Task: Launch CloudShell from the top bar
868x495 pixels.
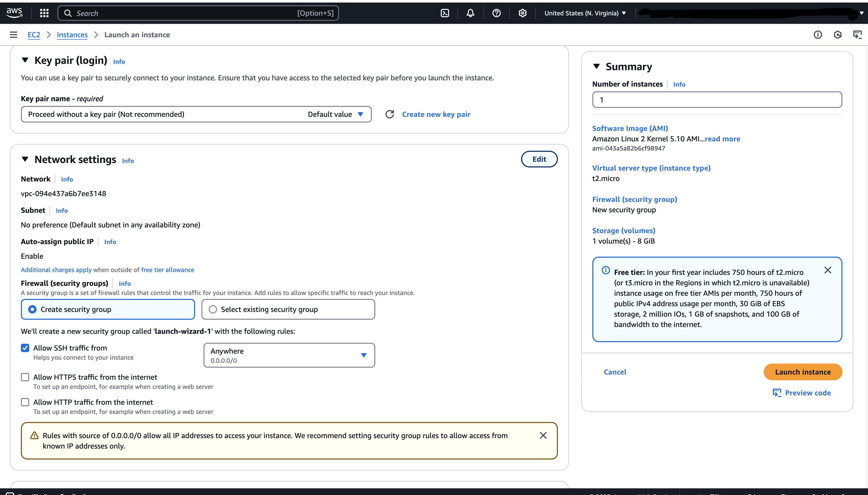Action: coord(445,13)
